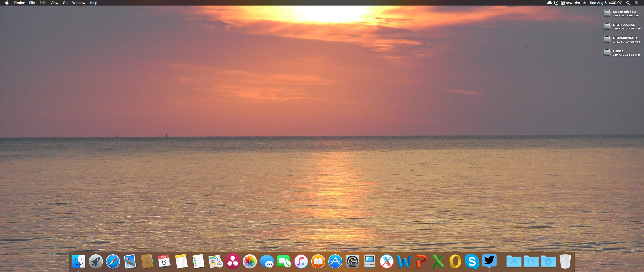Launch DaVinci Resolve from the Dock
644x272 pixels.
pos(232,261)
